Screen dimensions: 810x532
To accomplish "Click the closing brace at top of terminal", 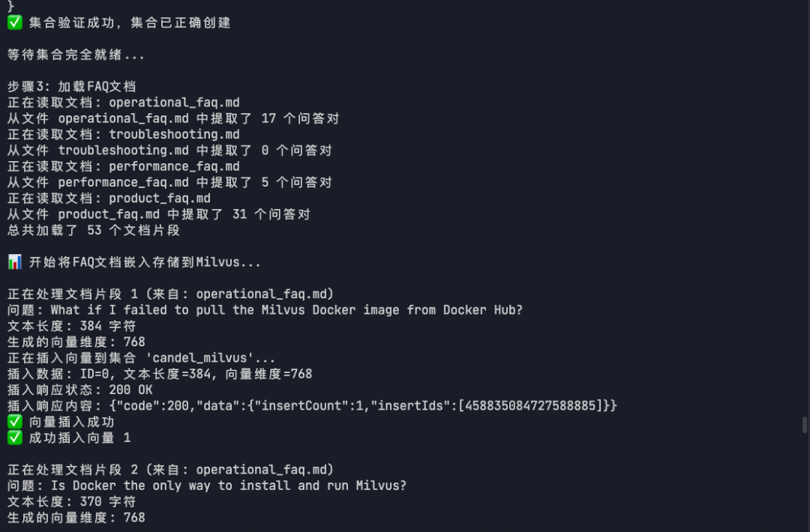I will pyautogui.click(x=10, y=6).
